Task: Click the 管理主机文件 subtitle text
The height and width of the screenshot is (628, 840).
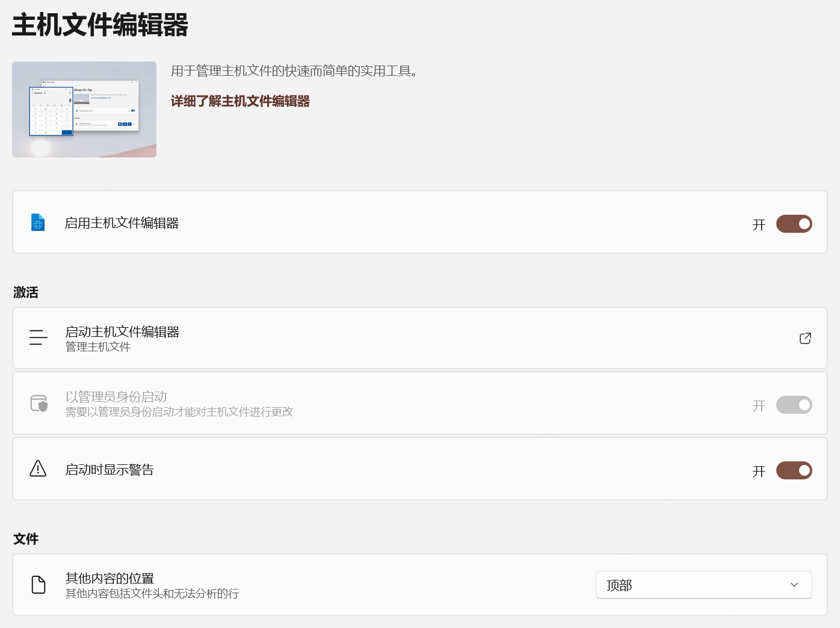Action: [x=98, y=347]
